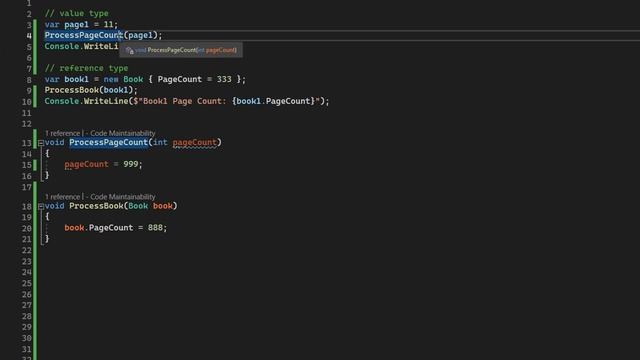This screenshot has width=640, height=360.
Task: Click the method icon in the tooltip popup
Action: tap(129, 50)
